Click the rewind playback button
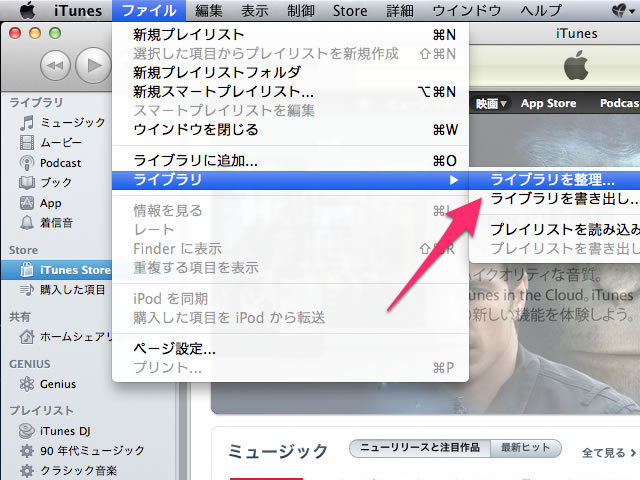640x480 pixels. pos(55,65)
